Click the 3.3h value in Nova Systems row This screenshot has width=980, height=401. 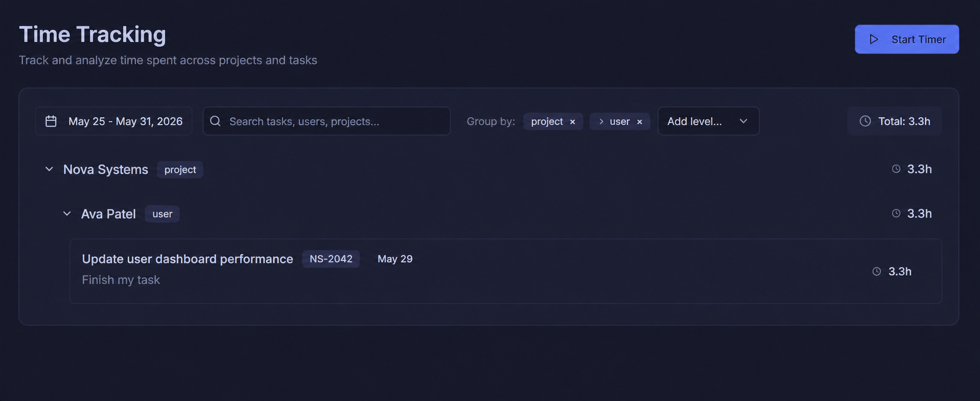(x=919, y=169)
